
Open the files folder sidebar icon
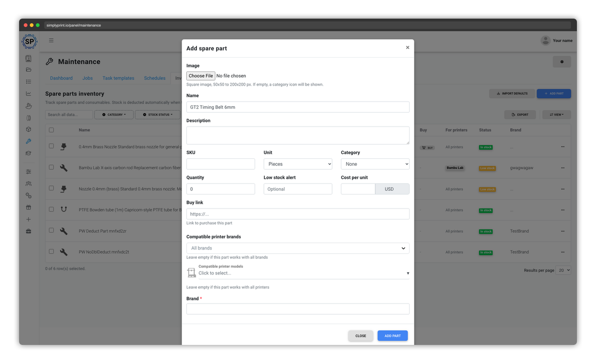point(28,70)
